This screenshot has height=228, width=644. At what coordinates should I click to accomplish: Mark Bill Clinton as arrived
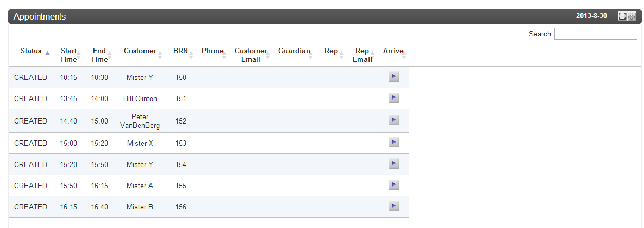coord(393,98)
